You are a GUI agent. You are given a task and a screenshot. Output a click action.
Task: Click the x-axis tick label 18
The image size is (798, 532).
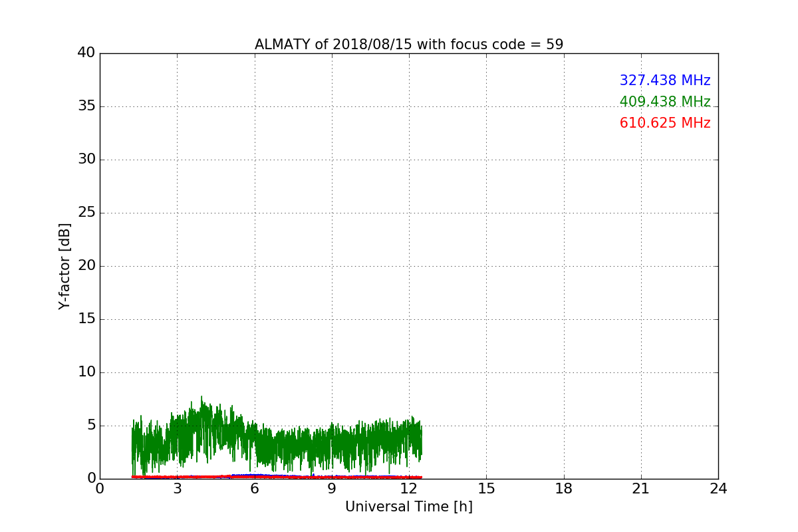pyautogui.click(x=564, y=489)
